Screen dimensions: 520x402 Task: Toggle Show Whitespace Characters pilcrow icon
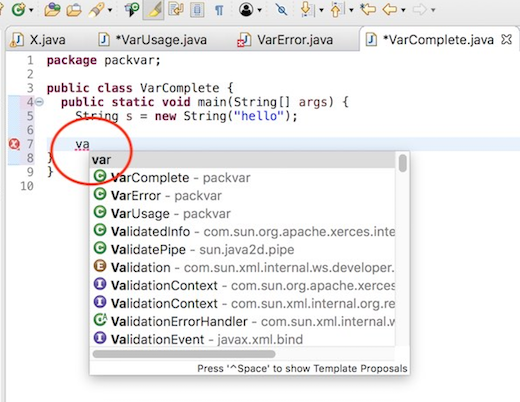219,10
